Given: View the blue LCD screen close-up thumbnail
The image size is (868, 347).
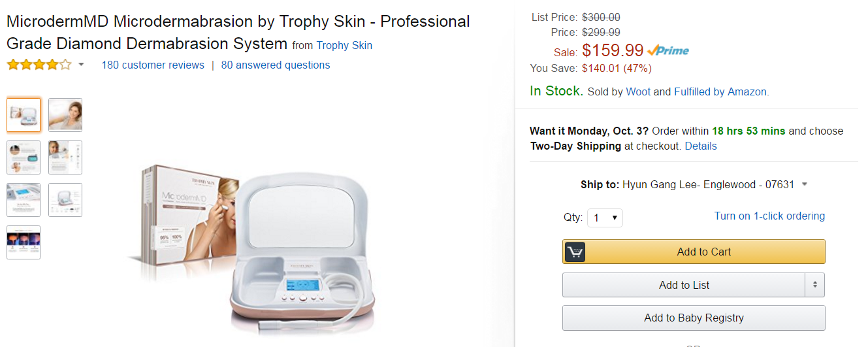Looking at the screenshot, I should coord(24,200).
